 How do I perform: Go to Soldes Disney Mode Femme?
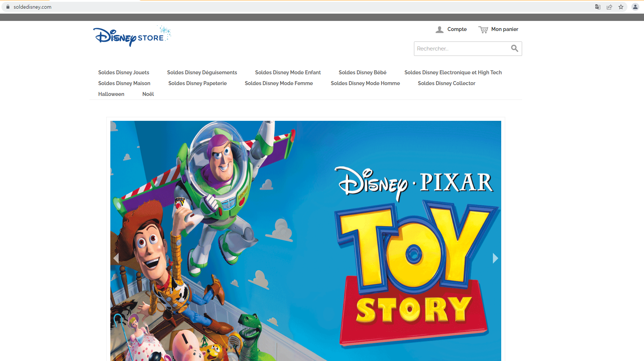(x=279, y=83)
